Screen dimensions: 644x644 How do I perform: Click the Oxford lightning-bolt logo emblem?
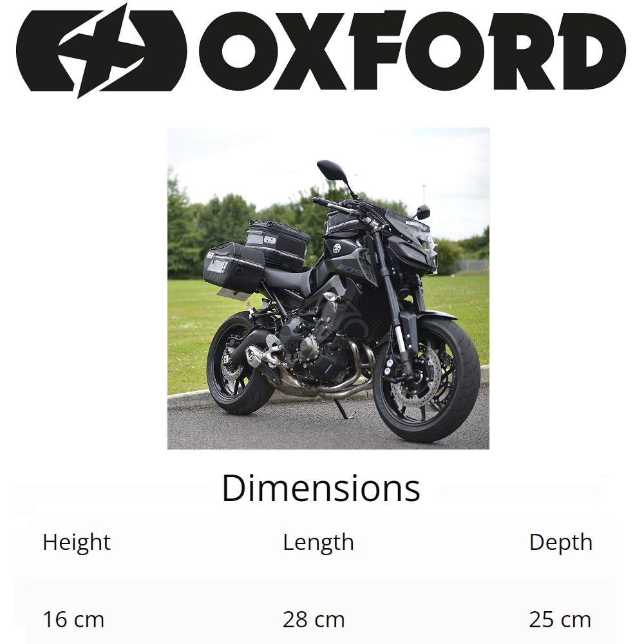(102, 51)
